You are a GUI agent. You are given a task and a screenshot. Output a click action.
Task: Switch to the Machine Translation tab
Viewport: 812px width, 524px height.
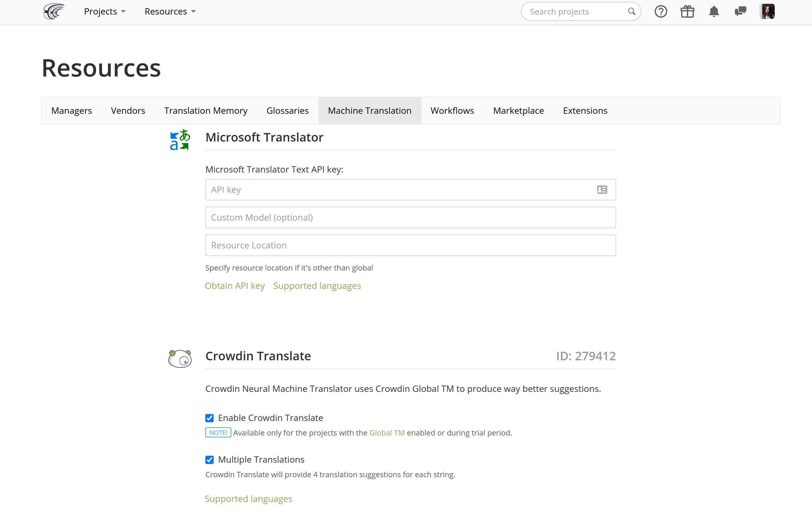pyautogui.click(x=369, y=111)
